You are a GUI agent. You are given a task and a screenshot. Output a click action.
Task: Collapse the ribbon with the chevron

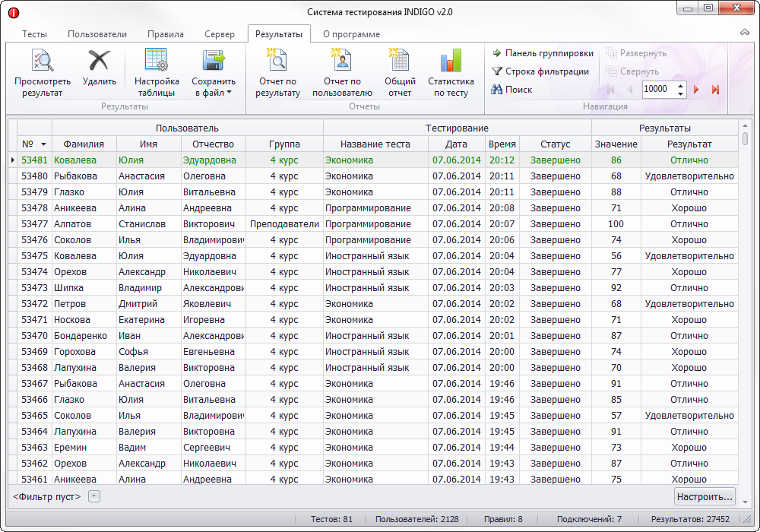(x=745, y=33)
